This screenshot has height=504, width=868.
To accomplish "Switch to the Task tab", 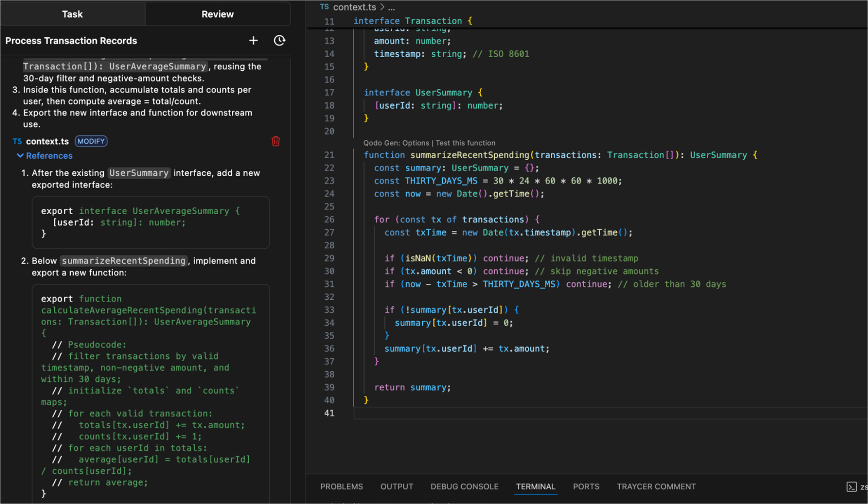I will pyautogui.click(x=72, y=14).
